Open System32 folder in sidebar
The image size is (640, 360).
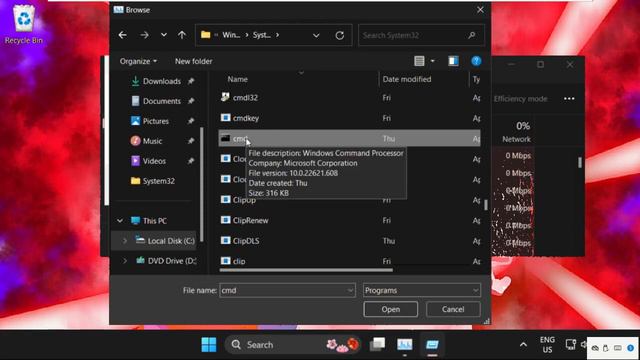[158, 181]
